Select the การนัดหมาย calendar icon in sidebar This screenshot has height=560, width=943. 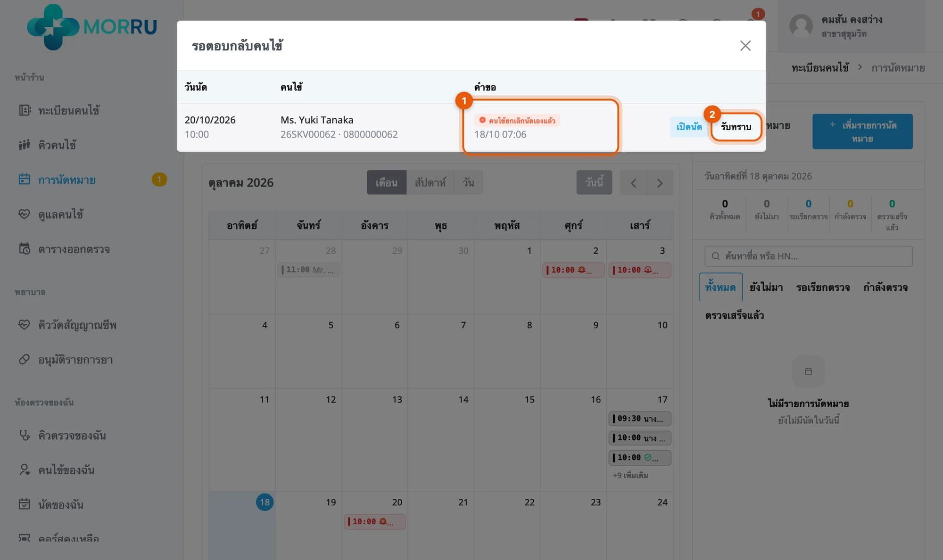pyautogui.click(x=25, y=180)
